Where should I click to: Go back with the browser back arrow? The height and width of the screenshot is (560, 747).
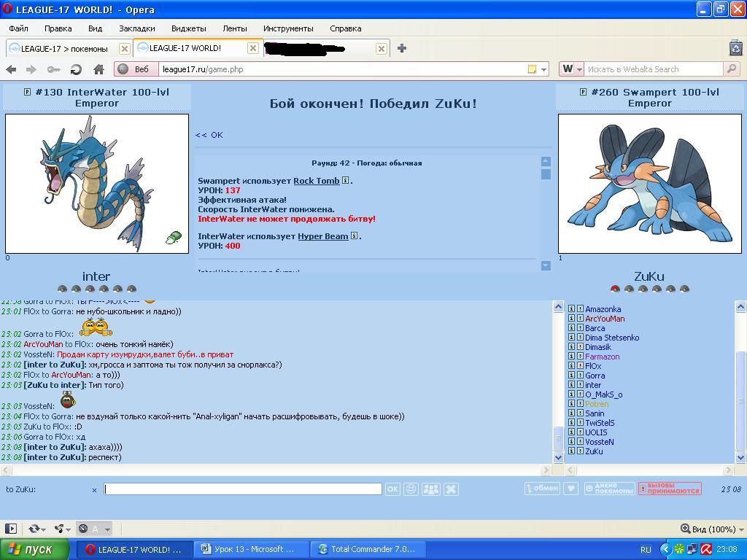11,69
